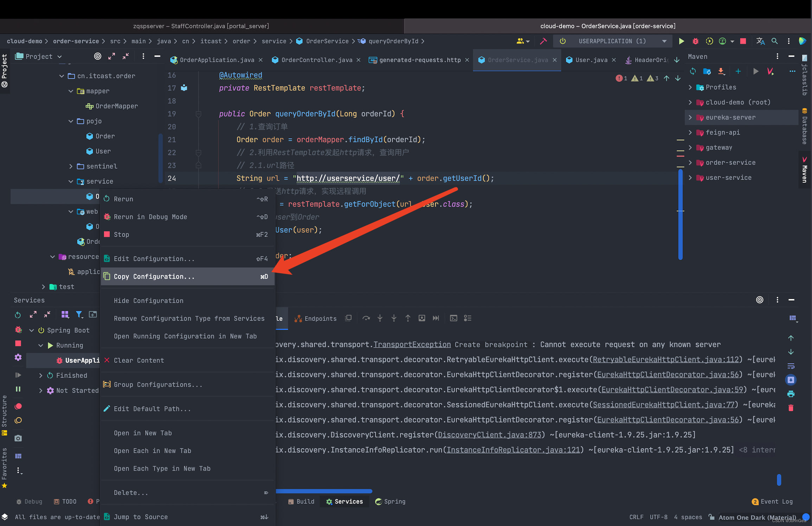Screen dimensions: 812x526
Task: Go to next highlighted error arrow
Action: (x=678, y=78)
